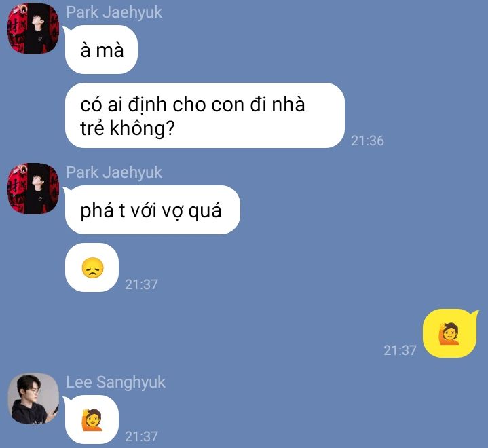Click the Lee Sanghyuk name label

tap(115, 382)
